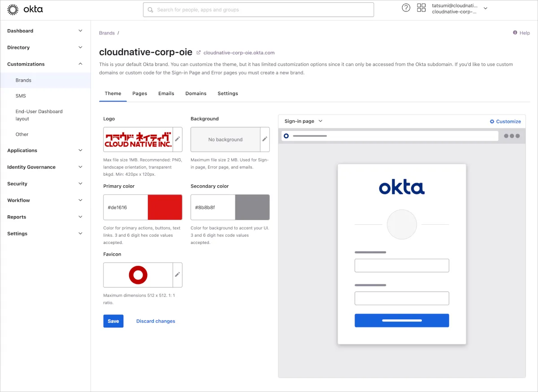Expand the Reports section
The width and height of the screenshot is (538, 392).
point(45,217)
